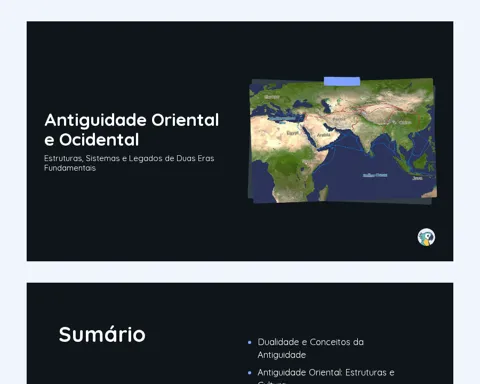Image resolution: width=480 pixels, height=384 pixels.
Task: Click the bullet dot beside Dualidade e Conceitos
Action: click(250, 342)
